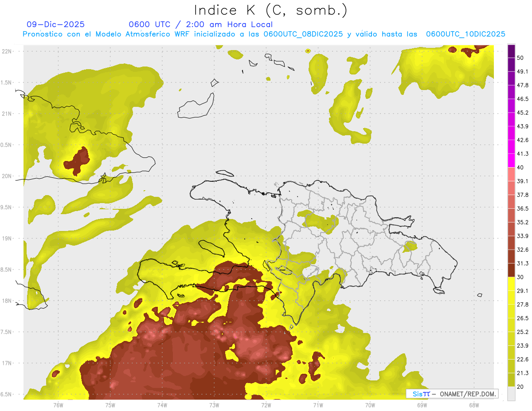Click the legend value 43.9

[x=522, y=126]
